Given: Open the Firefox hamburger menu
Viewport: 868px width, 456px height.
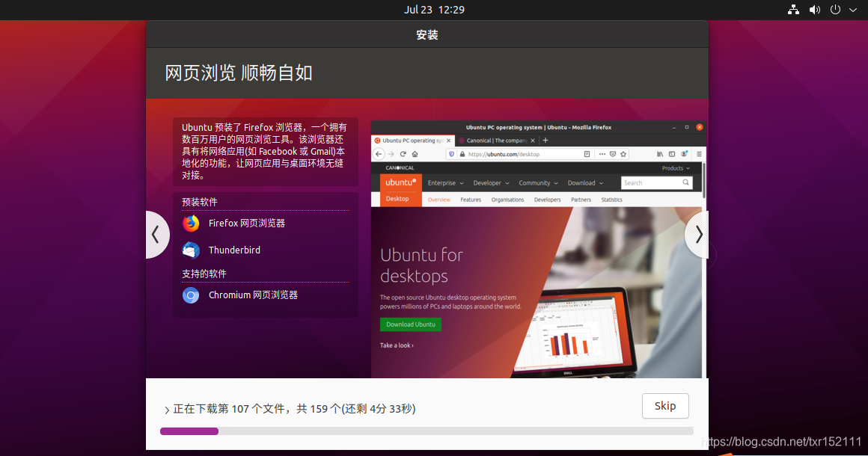Looking at the screenshot, I should point(699,154).
